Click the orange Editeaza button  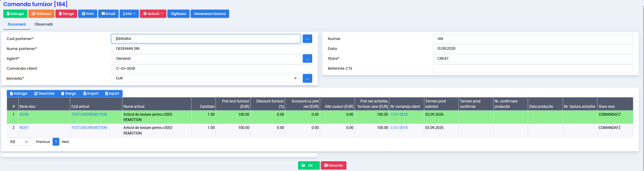point(41,13)
